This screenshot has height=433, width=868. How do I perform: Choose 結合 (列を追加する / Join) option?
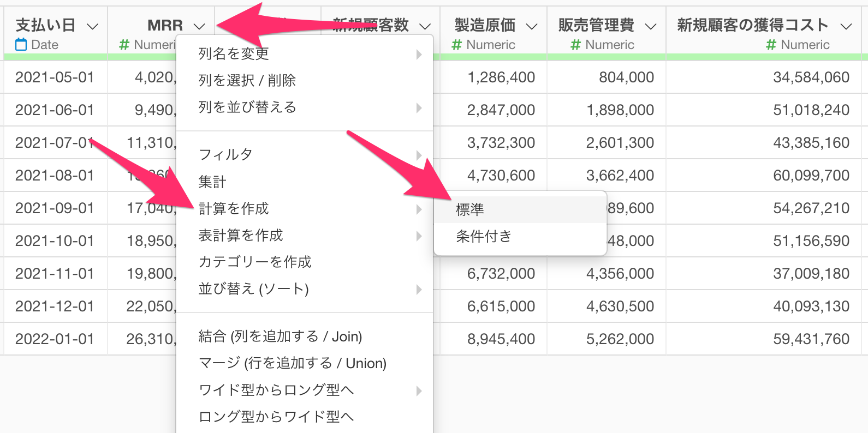click(280, 336)
